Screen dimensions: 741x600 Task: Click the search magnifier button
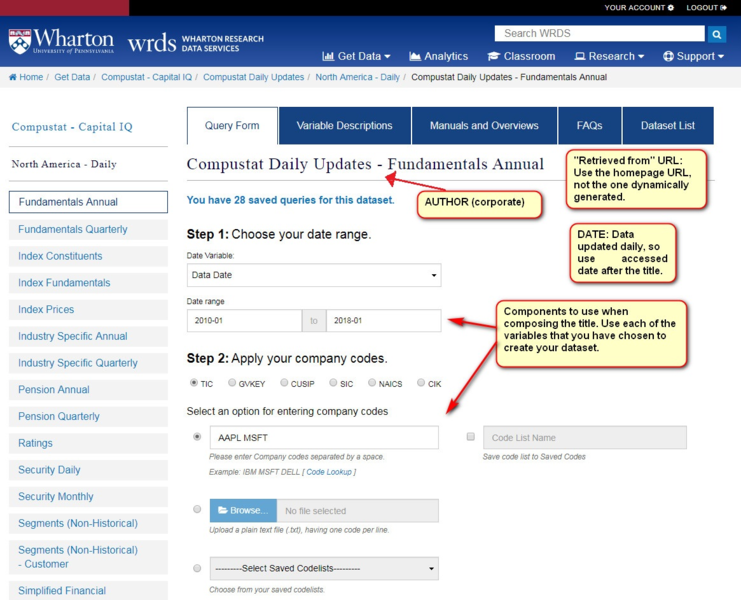coord(716,34)
